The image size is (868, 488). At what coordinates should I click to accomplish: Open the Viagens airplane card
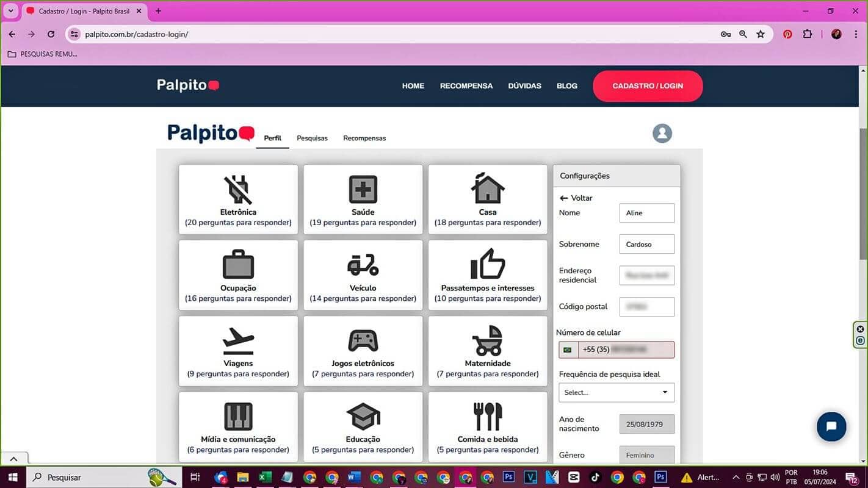point(238,351)
